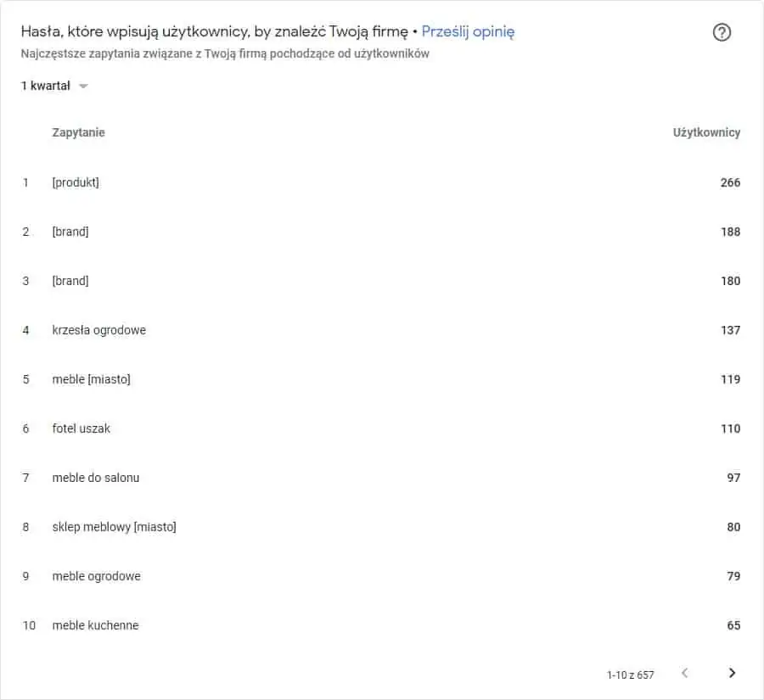
Task: Click the 266 users count value
Action: (x=730, y=182)
